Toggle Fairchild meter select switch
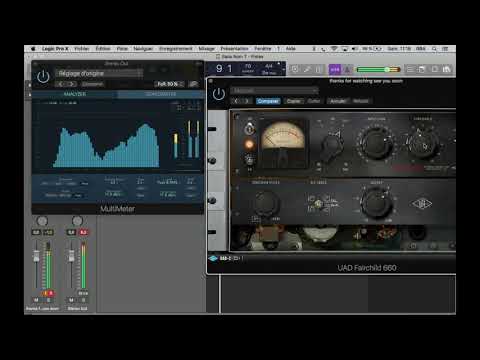The image size is (480, 360). 249,128
